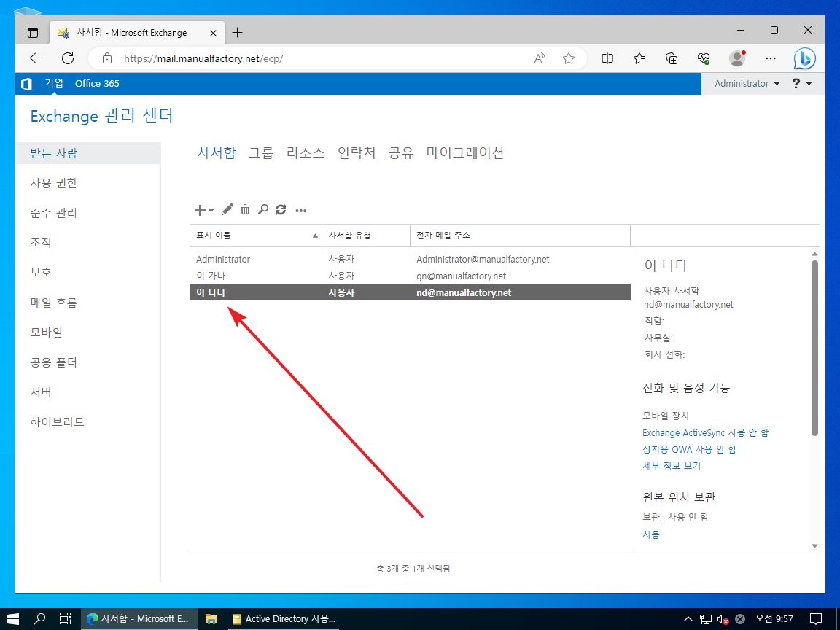Viewport: 840px width, 630px height.
Task: Launch the Bing Copilot sidebar
Action: pyautogui.click(x=805, y=58)
